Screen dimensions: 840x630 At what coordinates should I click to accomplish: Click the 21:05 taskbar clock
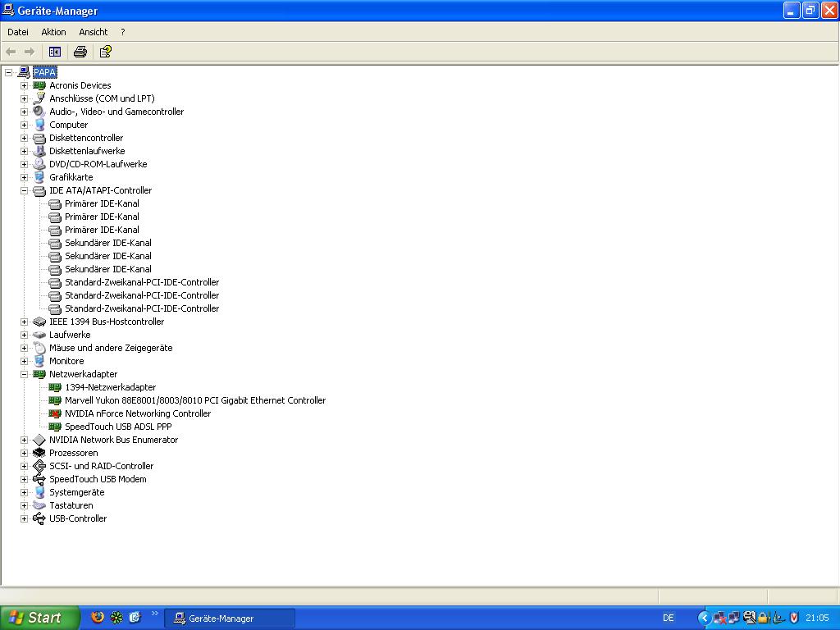click(817, 618)
